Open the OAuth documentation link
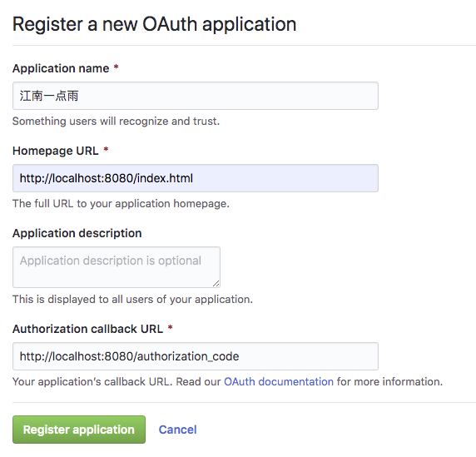Screen dimensions: 476x457 coord(279,382)
